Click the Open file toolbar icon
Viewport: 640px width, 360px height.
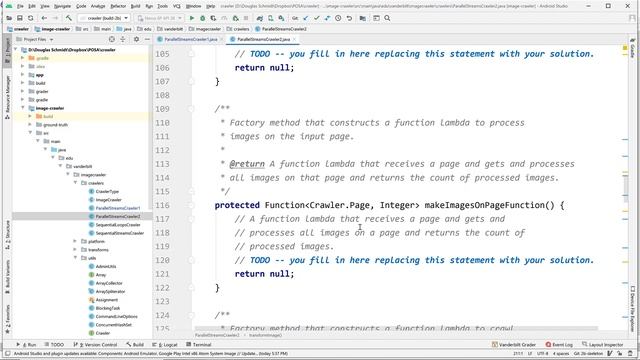pos(9,18)
